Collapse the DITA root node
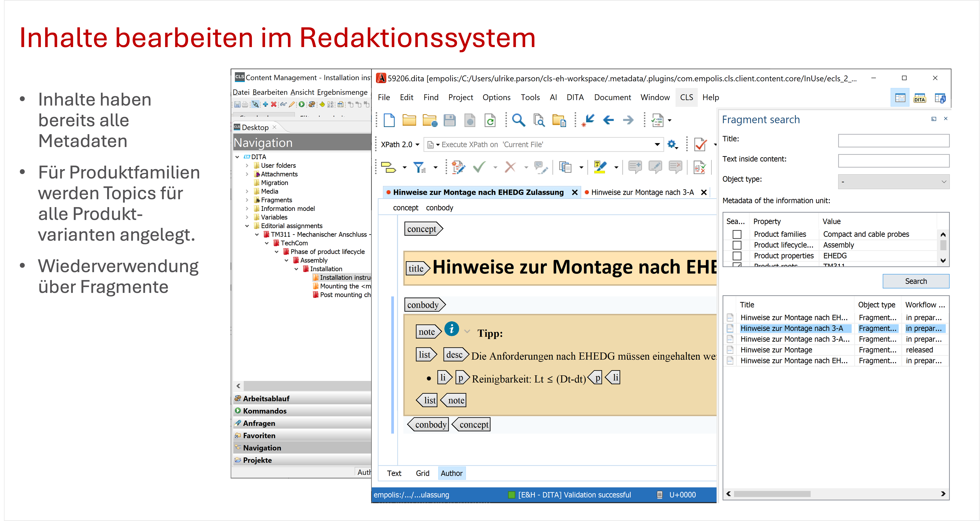Image resolution: width=980 pixels, height=521 pixels. click(237, 157)
